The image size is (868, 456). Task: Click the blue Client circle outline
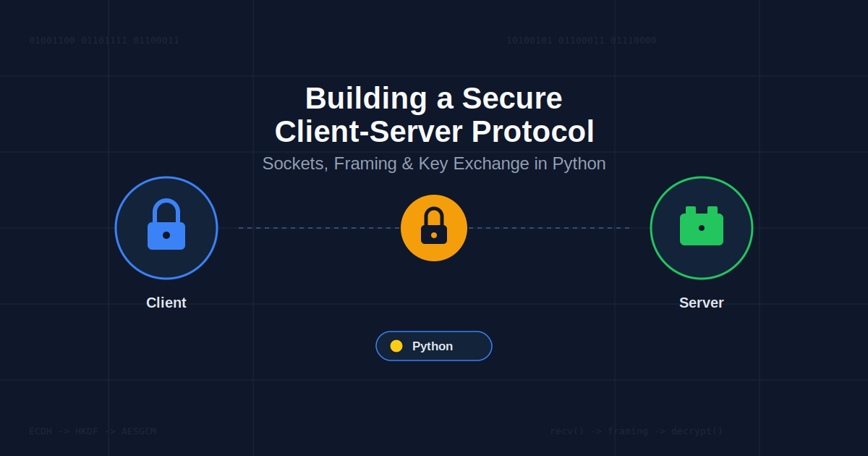[166, 228]
